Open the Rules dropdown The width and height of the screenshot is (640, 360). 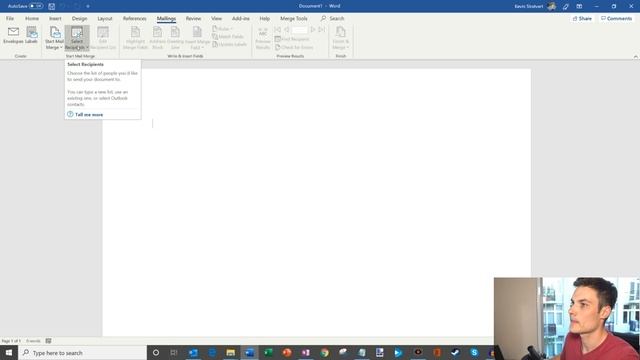pos(223,29)
